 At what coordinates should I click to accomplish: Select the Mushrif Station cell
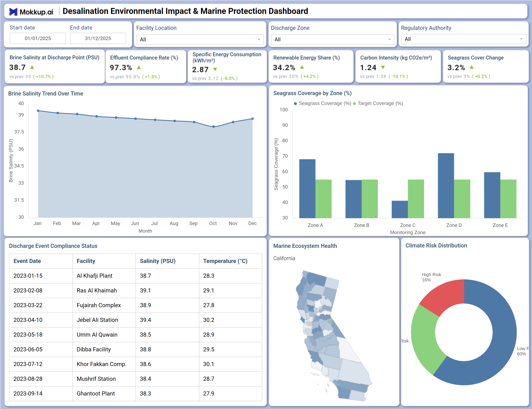104,379
